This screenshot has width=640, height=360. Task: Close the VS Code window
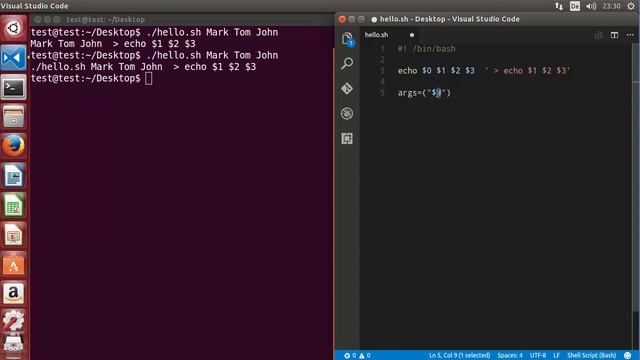342,19
